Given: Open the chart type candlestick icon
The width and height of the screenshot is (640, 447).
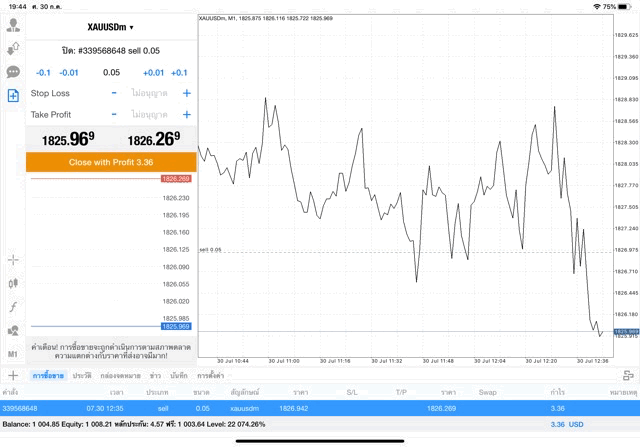Looking at the screenshot, I should 13,283.
